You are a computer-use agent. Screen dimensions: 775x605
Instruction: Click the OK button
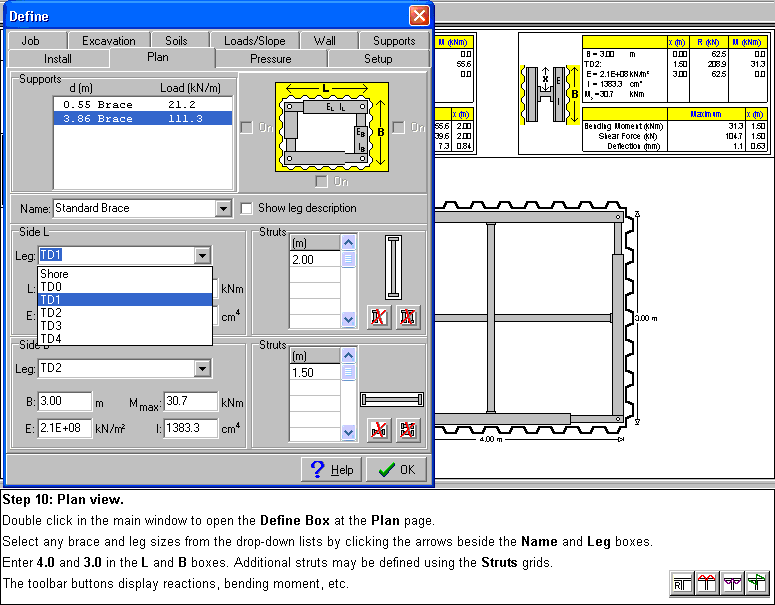point(397,469)
